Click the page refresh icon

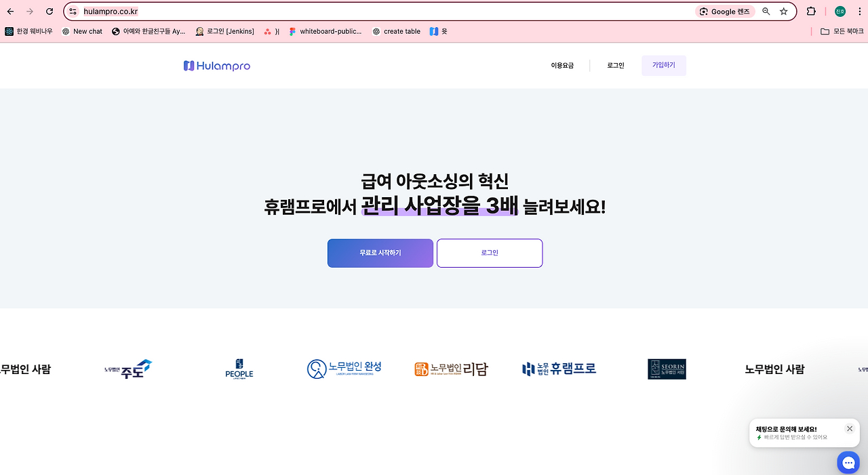click(48, 11)
